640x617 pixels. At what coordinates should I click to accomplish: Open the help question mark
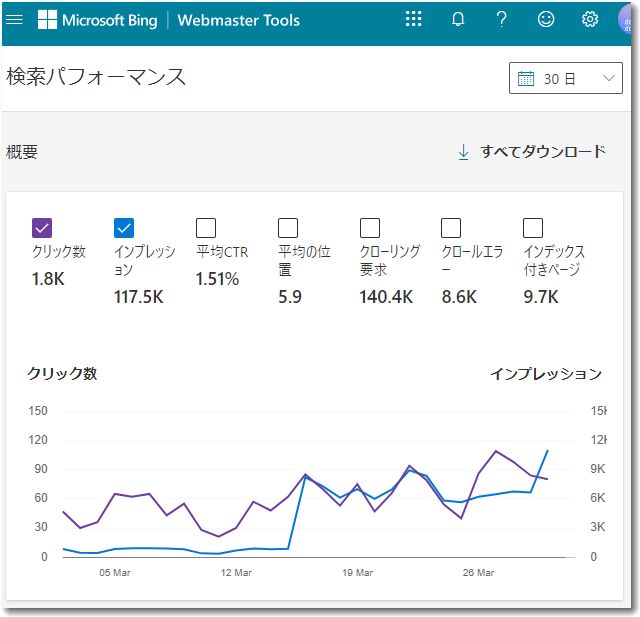502,19
